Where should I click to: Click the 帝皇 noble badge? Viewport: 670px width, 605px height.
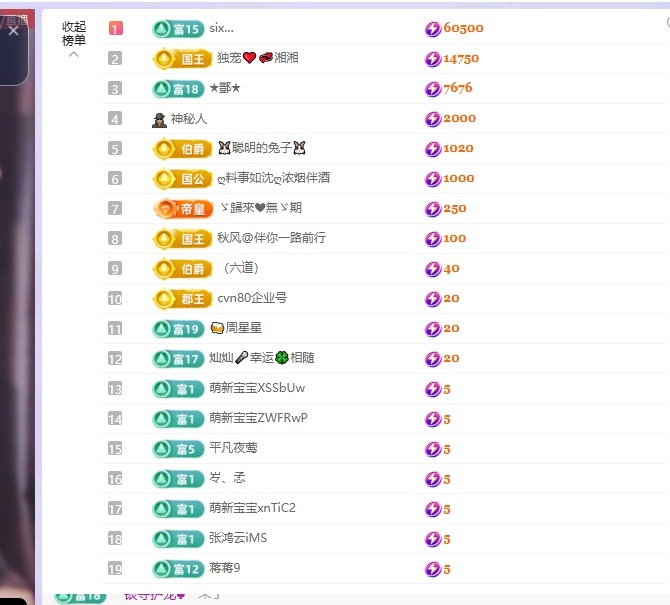(183, 209)
